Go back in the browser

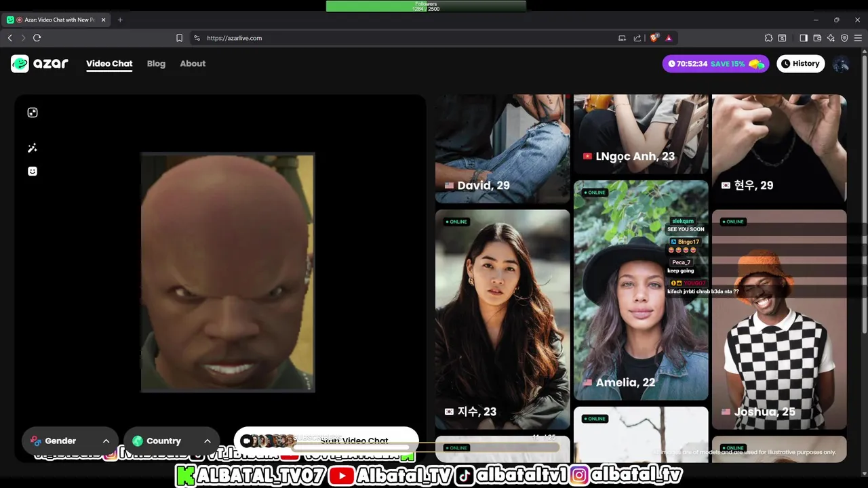coord(9,38)
